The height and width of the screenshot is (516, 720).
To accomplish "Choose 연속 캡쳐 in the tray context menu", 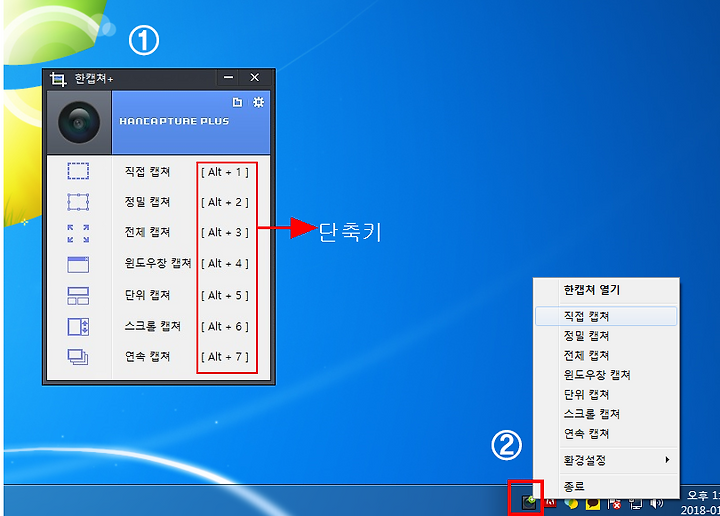I will click(606, 434).
